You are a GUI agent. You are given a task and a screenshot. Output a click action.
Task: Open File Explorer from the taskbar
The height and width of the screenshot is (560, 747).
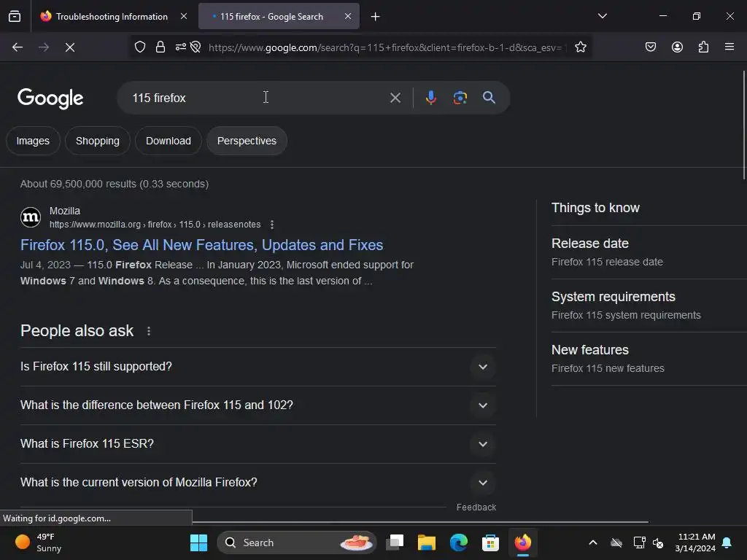(427, 542)
